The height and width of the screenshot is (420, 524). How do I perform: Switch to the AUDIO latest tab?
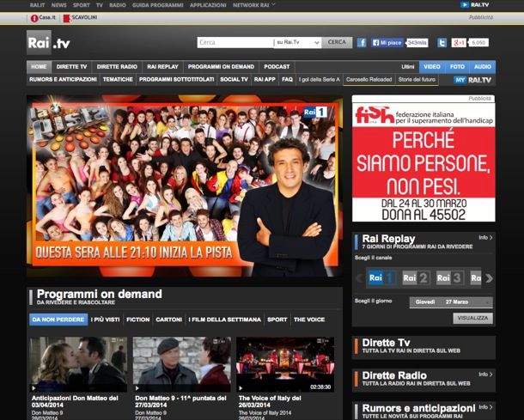click(x=483, y=67)
